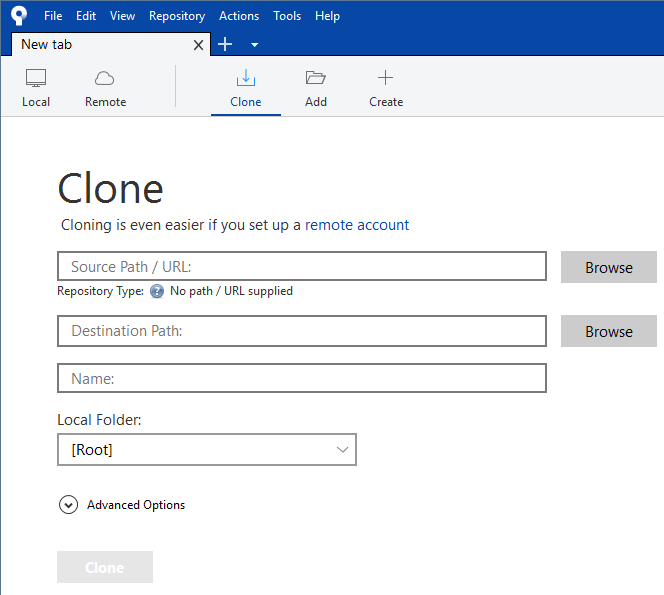Open the Local Folder [Root] dropdown
664x595 pixels.
click(207, 449)
